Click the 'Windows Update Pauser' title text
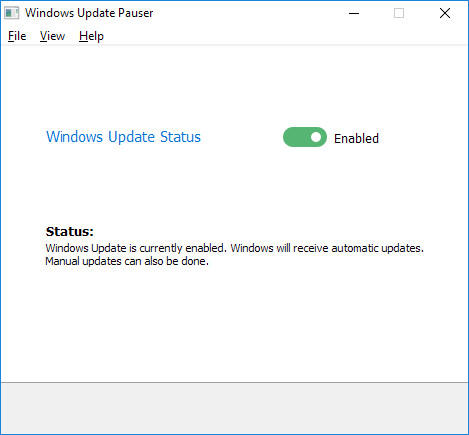Viewport: 469px width, 435px height. tap(89, 13)
